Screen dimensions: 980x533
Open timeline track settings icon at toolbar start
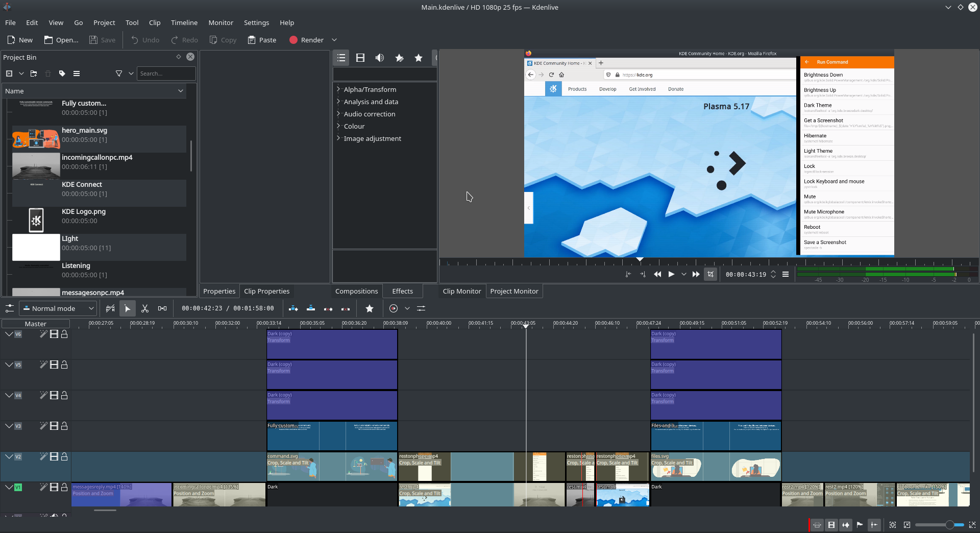pos(10,308)
